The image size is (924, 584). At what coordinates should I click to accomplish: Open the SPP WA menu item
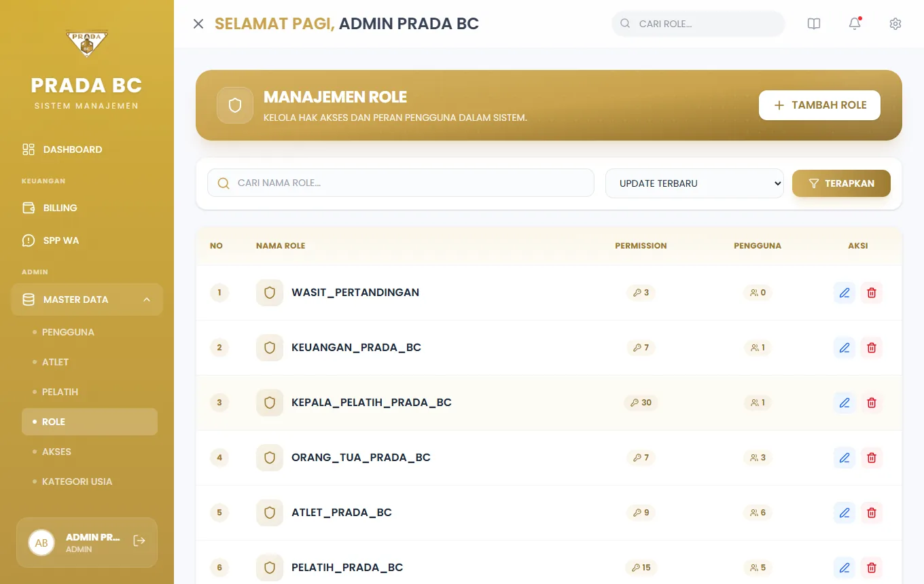coord(87,240)
